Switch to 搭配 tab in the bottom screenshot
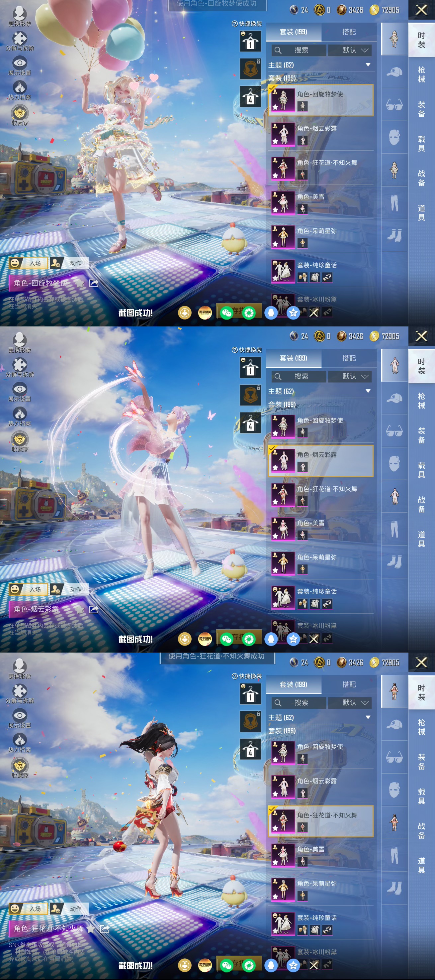The height and width of the screenshot is (980, 435). (x=349, y=685)
